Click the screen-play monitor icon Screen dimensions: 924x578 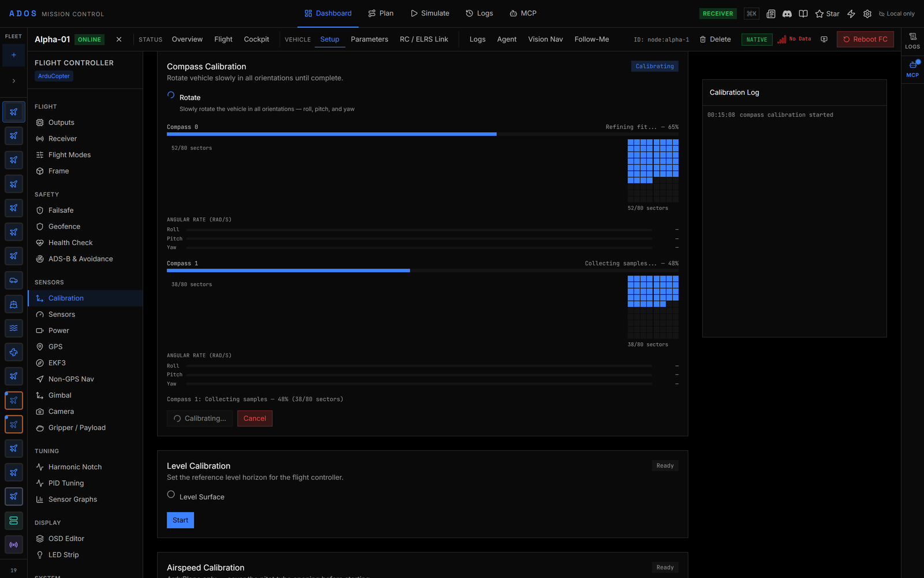tap(824, 39)
